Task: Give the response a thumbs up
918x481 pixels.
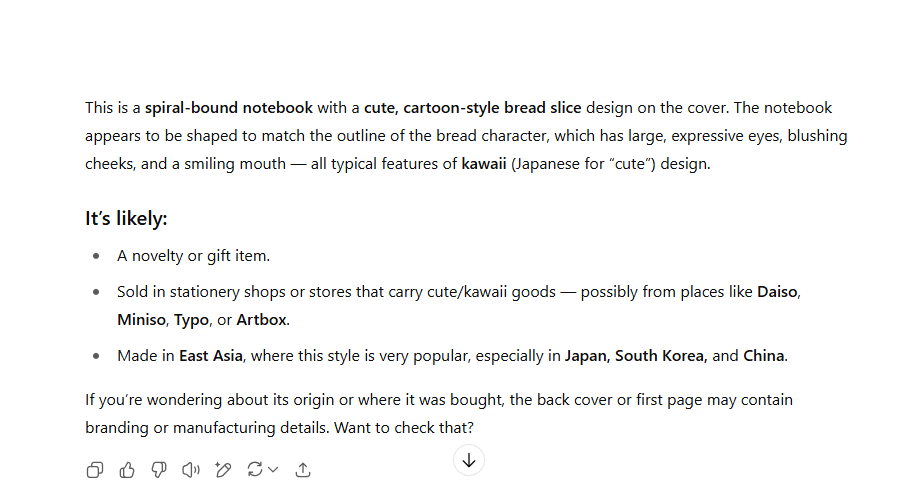Action: pyautogui.click(x=127, y=470)
